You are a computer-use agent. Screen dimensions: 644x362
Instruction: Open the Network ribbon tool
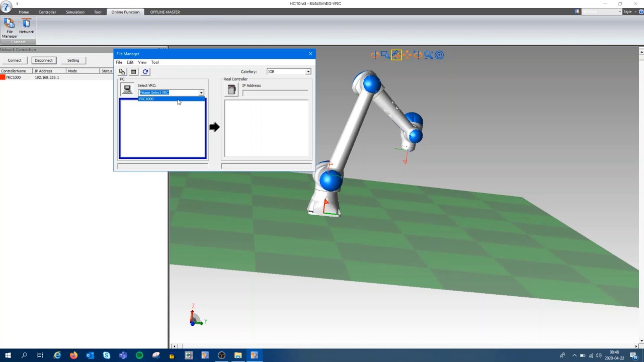point(26,27)
